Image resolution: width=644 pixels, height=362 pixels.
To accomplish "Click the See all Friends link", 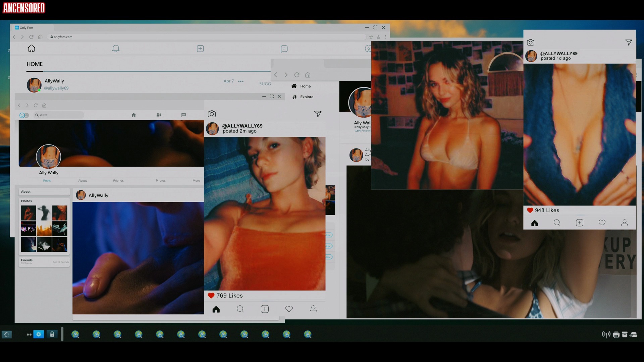I will click(61, 262).
